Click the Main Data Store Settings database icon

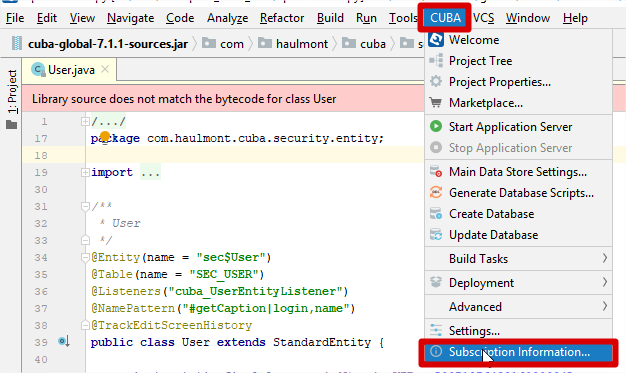click(436, 172)
